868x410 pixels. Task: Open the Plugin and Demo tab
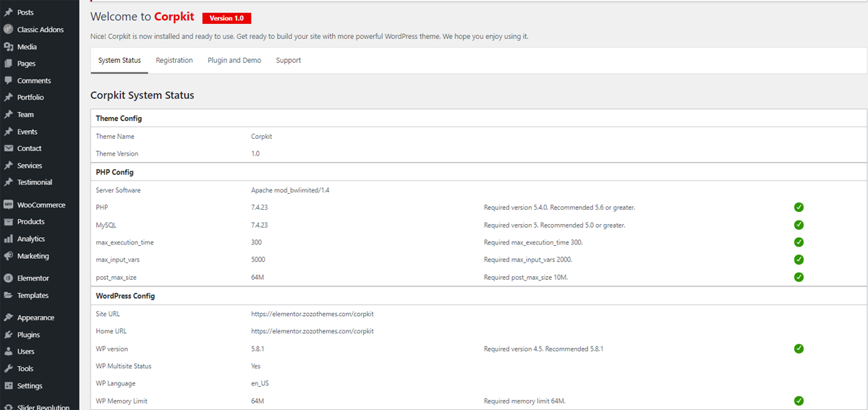coord(234,60)
